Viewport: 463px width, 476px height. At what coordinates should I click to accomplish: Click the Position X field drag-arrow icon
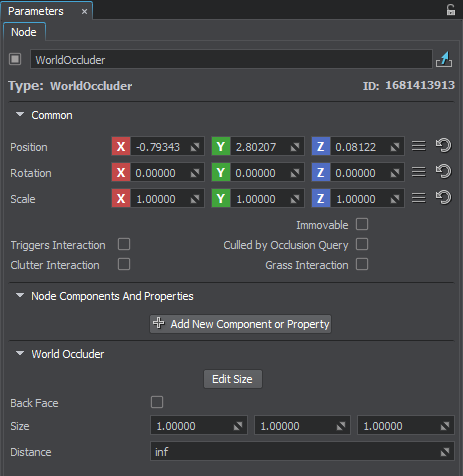pos(195,147)
